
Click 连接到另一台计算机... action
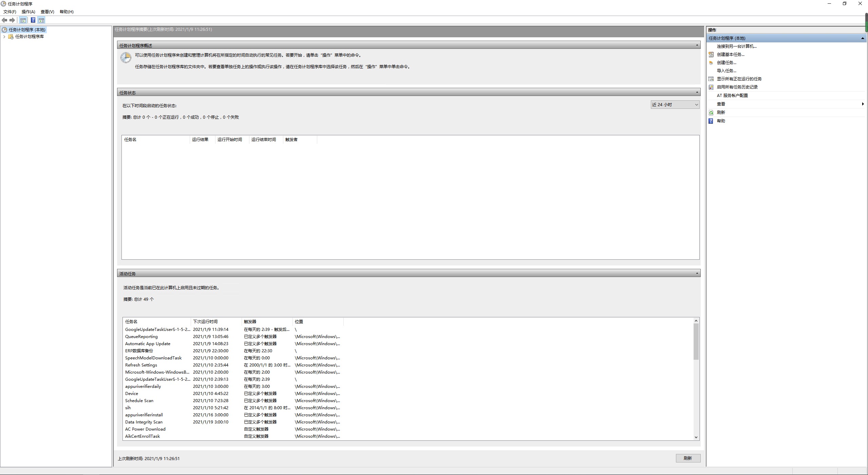tap(737, 46)
